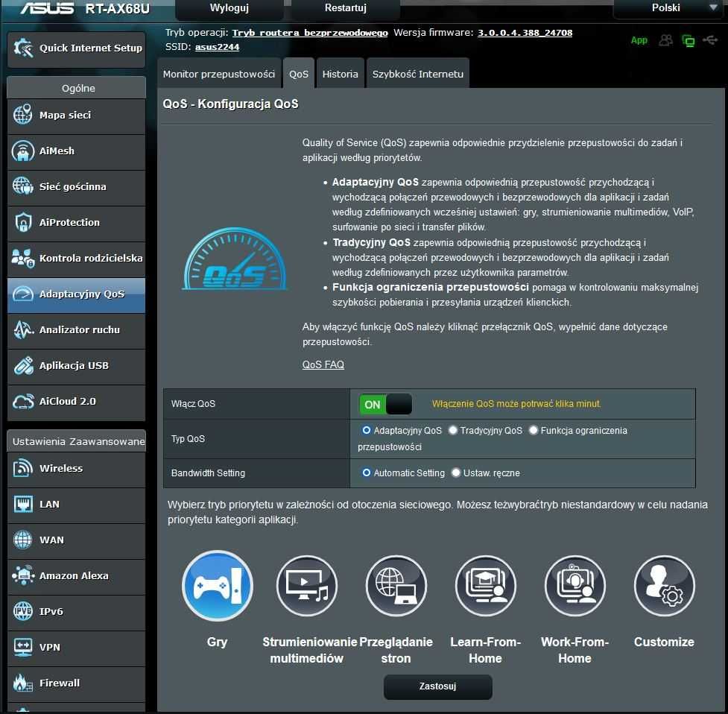728x714 pixels.
Task: Select Funkcja ograniczenia przepustowości radio button
Action: pyautogui.click(x=534, y=430)
